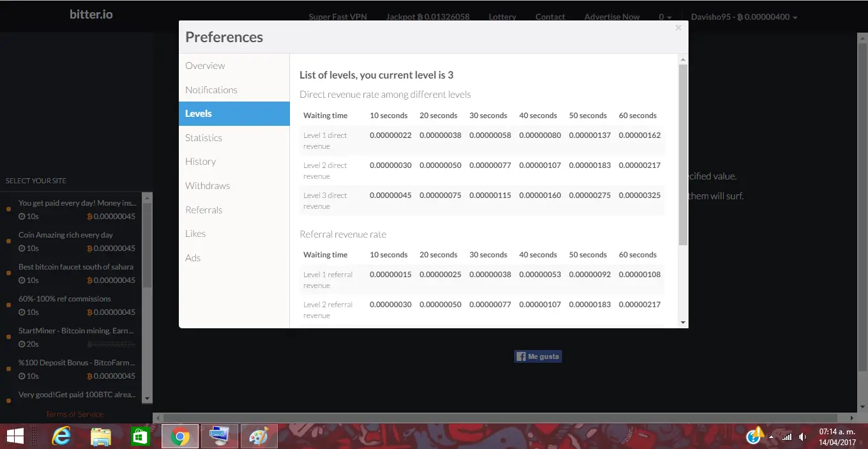The height and width of the screenshot is (449, 868).
Task: Click Level 1 direct revenue 0.00000022 cell
Action: [390, 135]
